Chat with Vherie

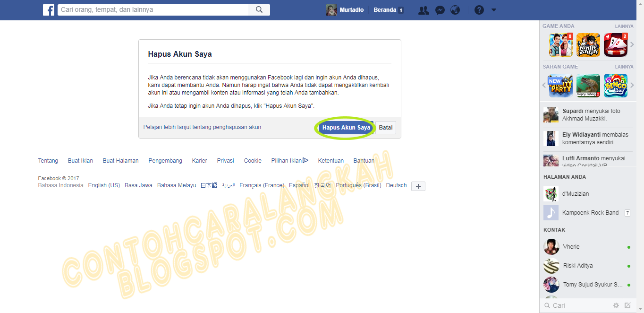pos(588,247)
